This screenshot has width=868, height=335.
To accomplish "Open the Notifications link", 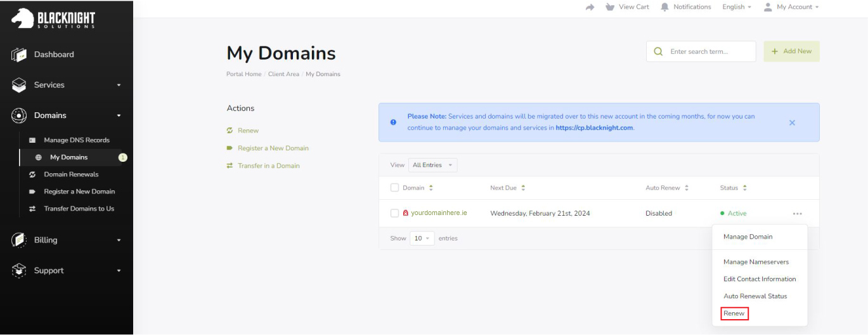I will tap(692, 7).
